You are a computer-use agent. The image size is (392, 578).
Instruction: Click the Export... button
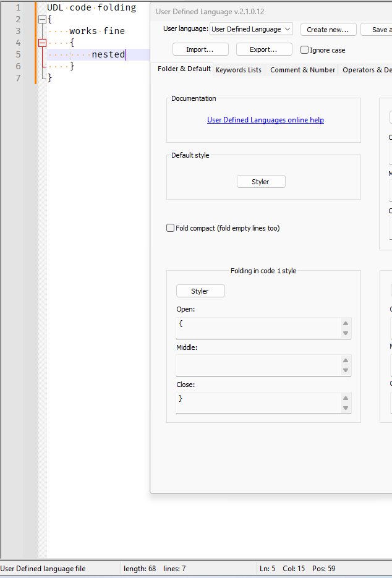pos(264,49)
